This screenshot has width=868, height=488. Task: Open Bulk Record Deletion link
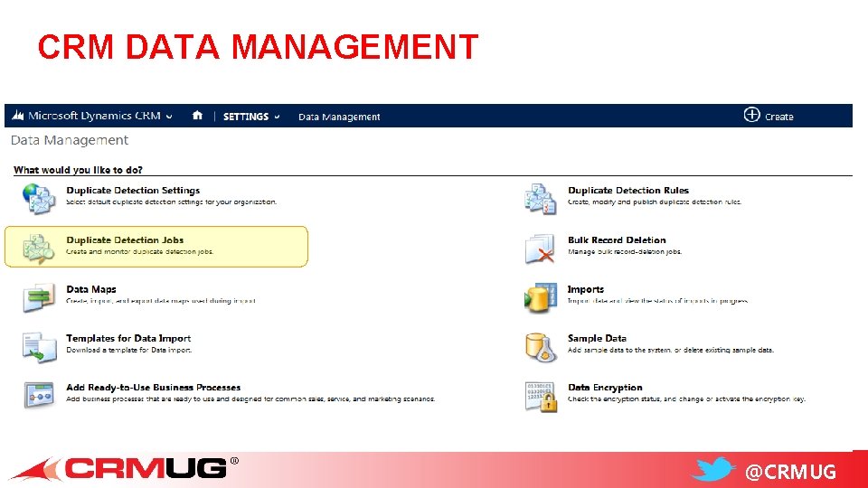click(617, 240)
